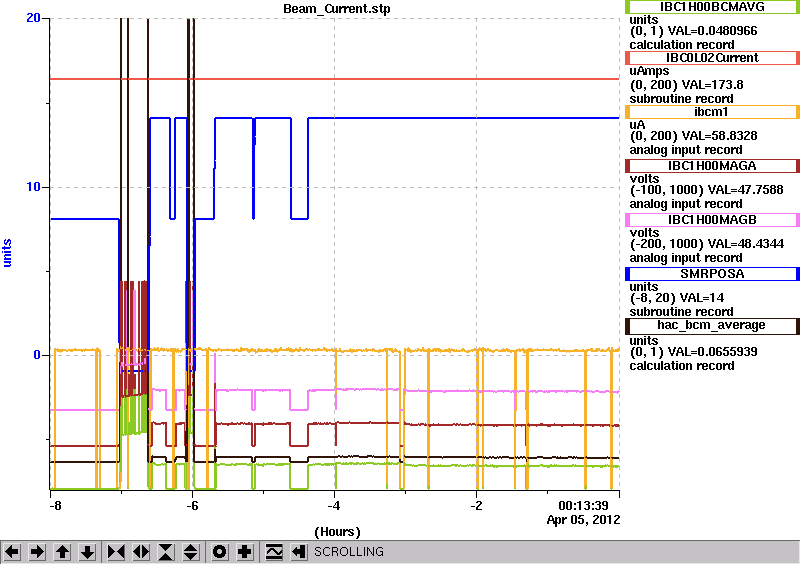Click the 'VAL=0.0480966' value text
Image resolution: width=800 pixels, height=564 pixels.
[712, 31]
